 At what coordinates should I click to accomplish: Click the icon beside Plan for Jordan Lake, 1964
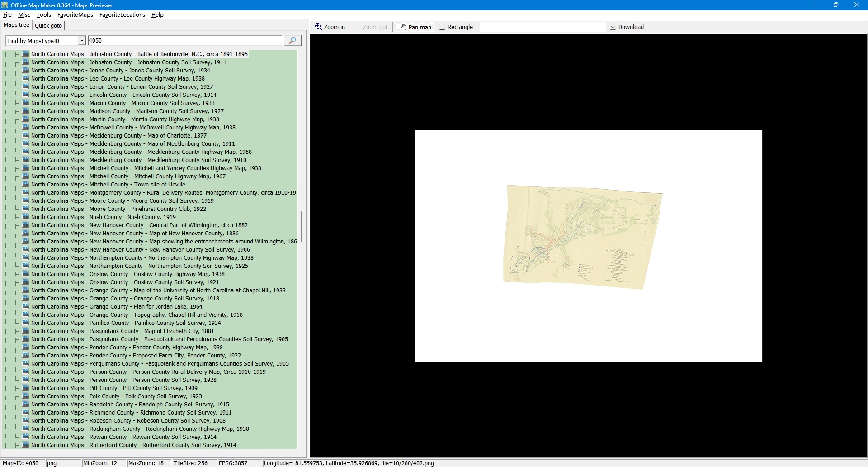[x=26, y=307]
